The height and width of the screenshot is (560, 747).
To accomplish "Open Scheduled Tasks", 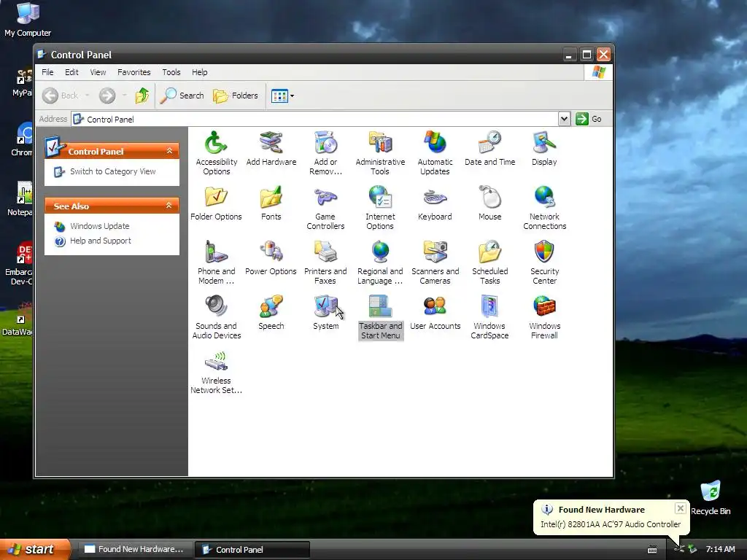I will tap(489, 262).
